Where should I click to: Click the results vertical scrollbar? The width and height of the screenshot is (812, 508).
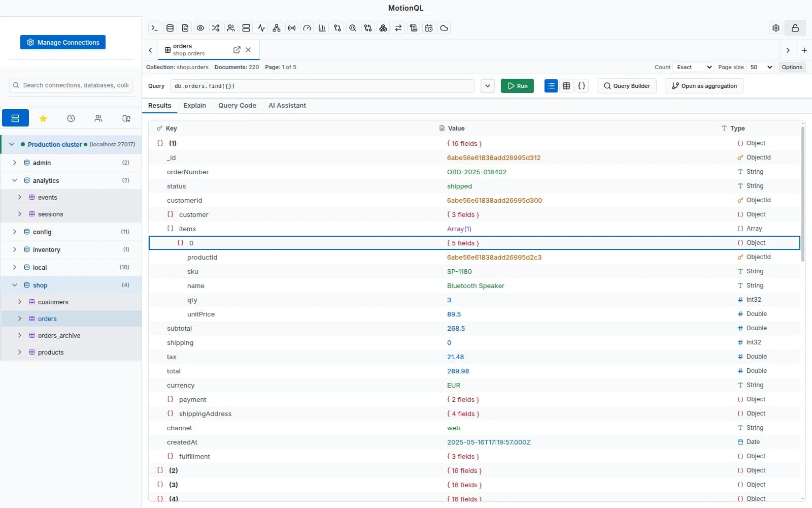pos(802,193)
